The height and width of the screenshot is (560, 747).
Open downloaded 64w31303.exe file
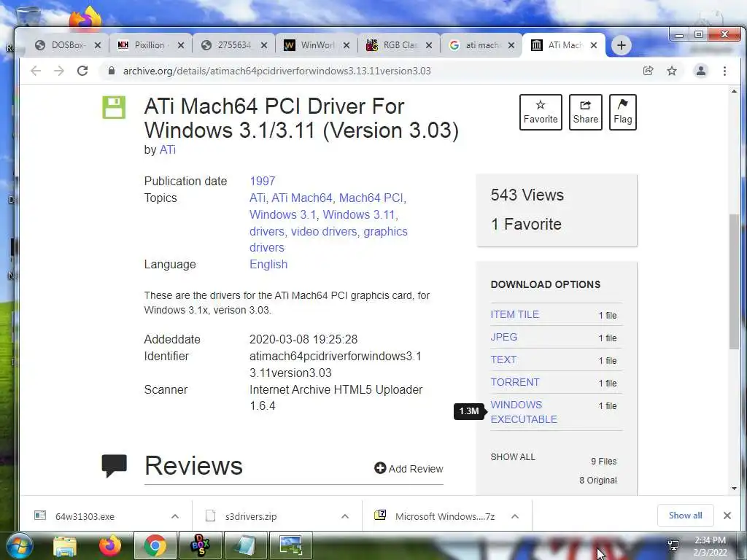85,516
